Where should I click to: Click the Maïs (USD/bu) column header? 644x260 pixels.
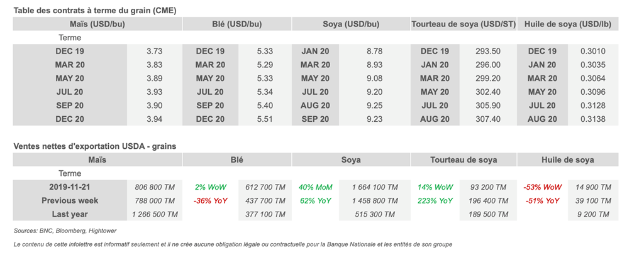coord(97,24)
